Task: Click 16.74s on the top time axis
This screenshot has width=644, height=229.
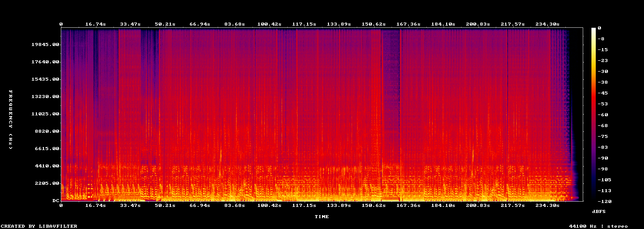Action: click(x=96, y=24)
